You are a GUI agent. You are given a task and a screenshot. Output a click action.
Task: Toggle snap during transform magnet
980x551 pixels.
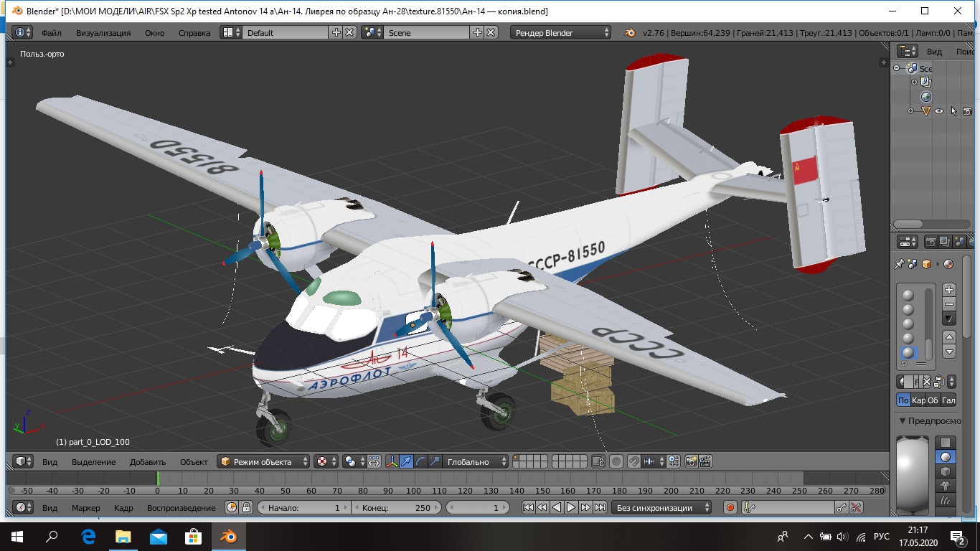(634, 461)
